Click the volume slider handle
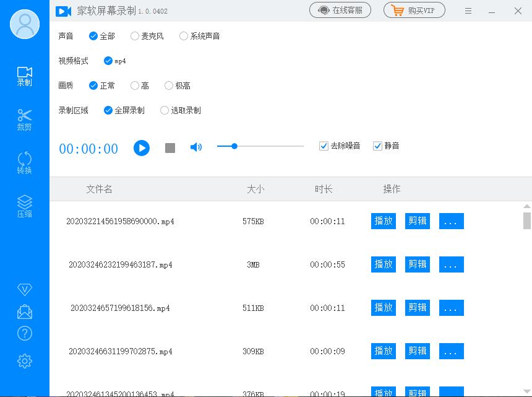The width and height of the screenshot is (532, 397). (x=234, y=146)
